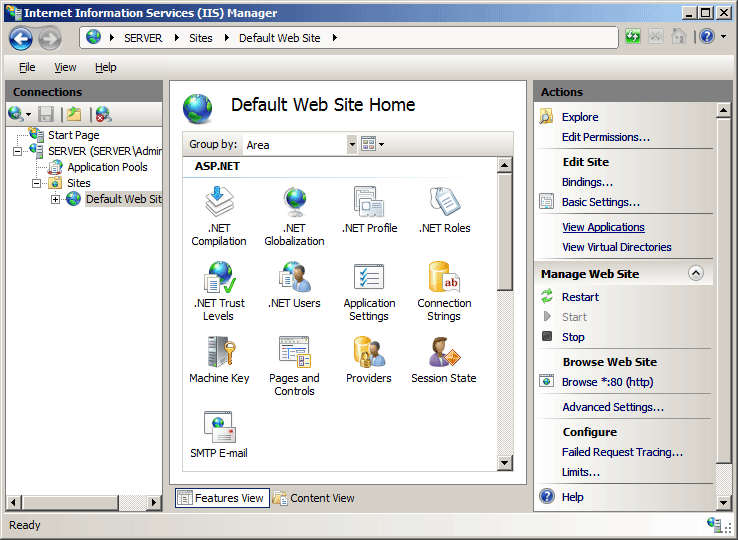Click the features list scroll down arrow

tap(505, 463)
